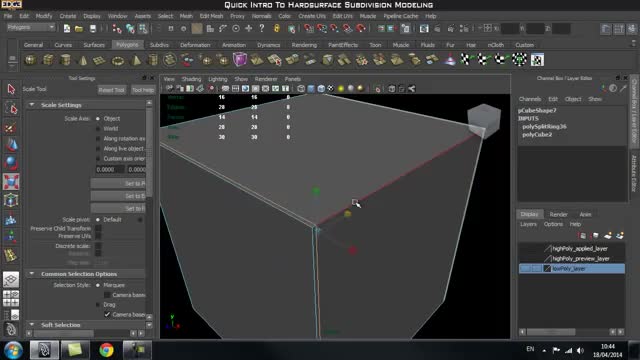
Task: Select the arrow Select tool in toolbox
Action: tap(11, 89)
